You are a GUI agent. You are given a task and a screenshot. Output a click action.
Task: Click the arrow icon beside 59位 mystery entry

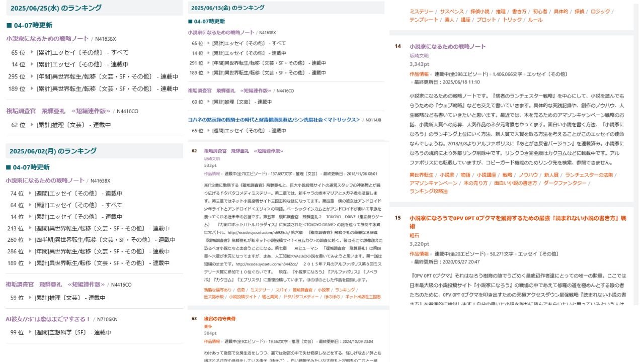coord(32,298)
